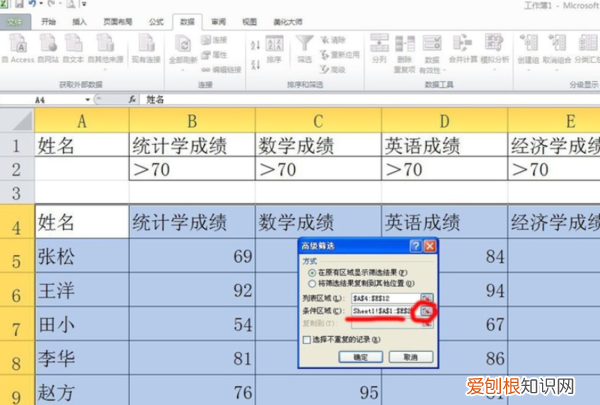600x405 pixels.
Task: Click the Properties (属性) ribbon command
Action: (214, 55)
